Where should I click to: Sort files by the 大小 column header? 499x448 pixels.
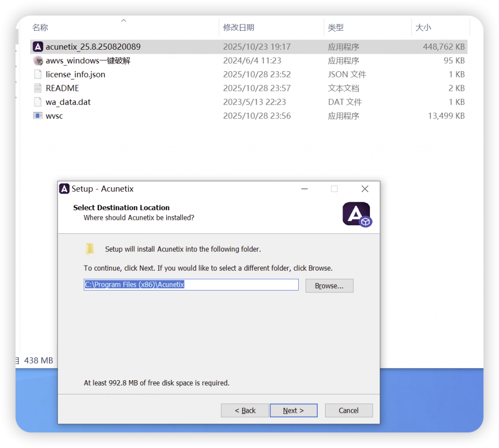coord(423,27)
